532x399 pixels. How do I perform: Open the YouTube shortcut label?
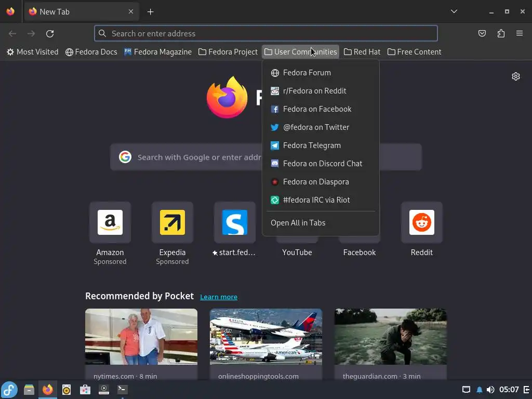297,252
